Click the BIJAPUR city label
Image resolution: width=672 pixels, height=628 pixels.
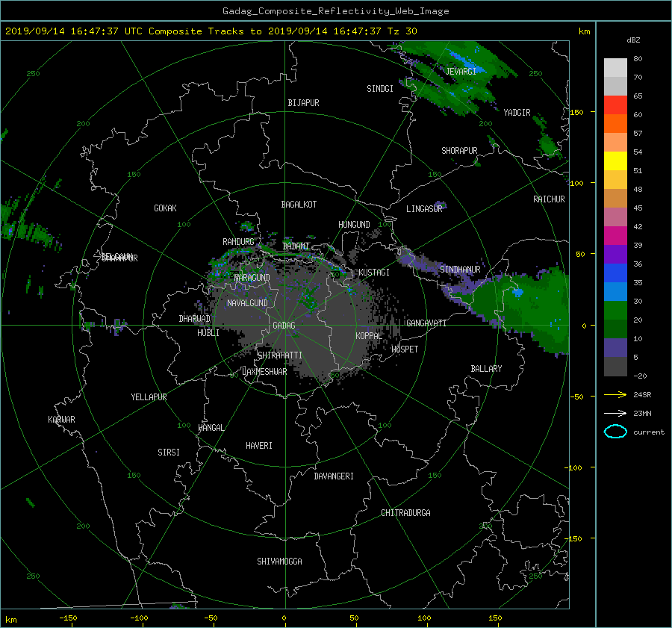303,103
